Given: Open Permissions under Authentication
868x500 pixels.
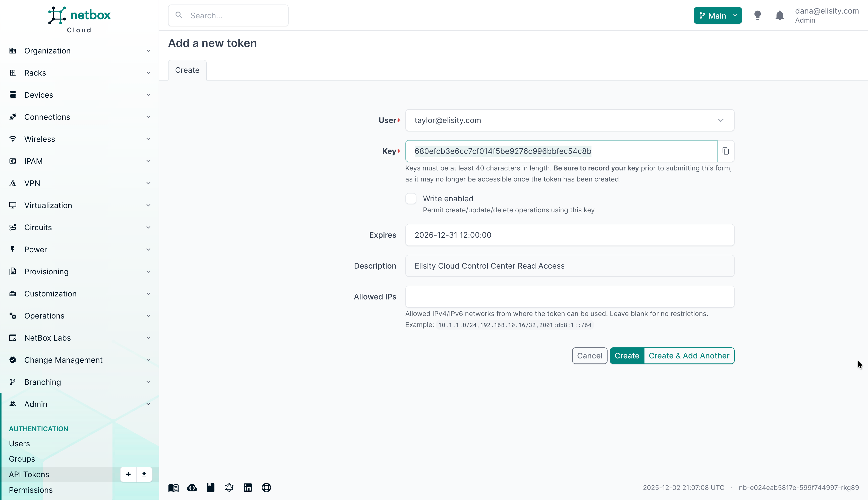Looking at the screenshot, I should [x=31, y=490].
